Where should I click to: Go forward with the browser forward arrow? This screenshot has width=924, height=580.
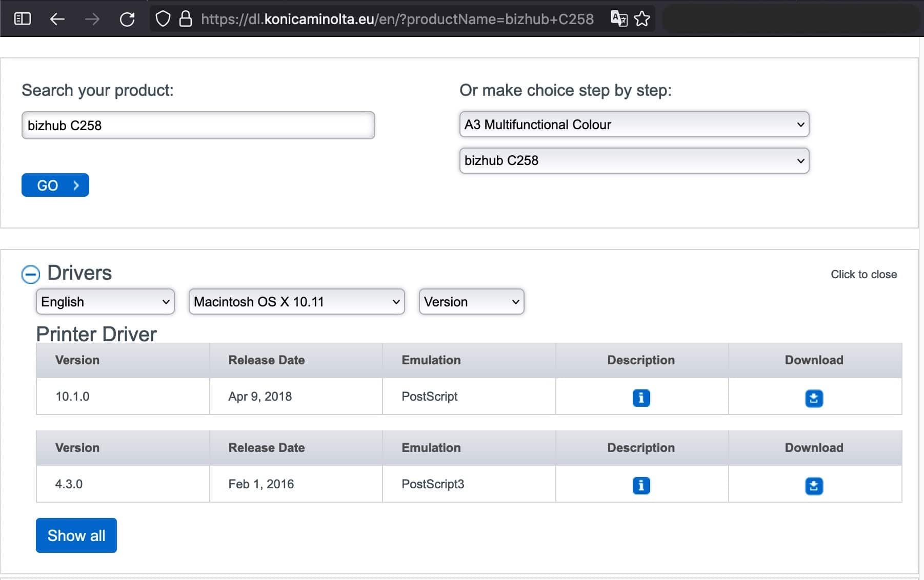92,19
